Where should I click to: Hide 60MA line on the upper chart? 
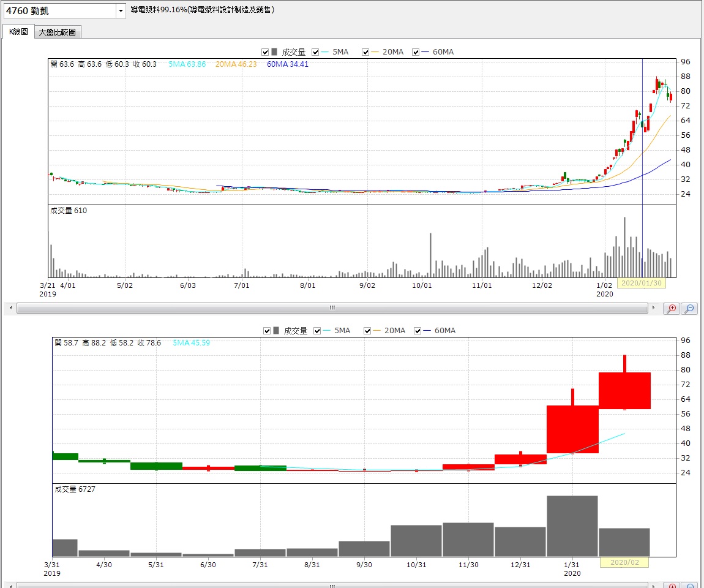[x=416, y=52]
